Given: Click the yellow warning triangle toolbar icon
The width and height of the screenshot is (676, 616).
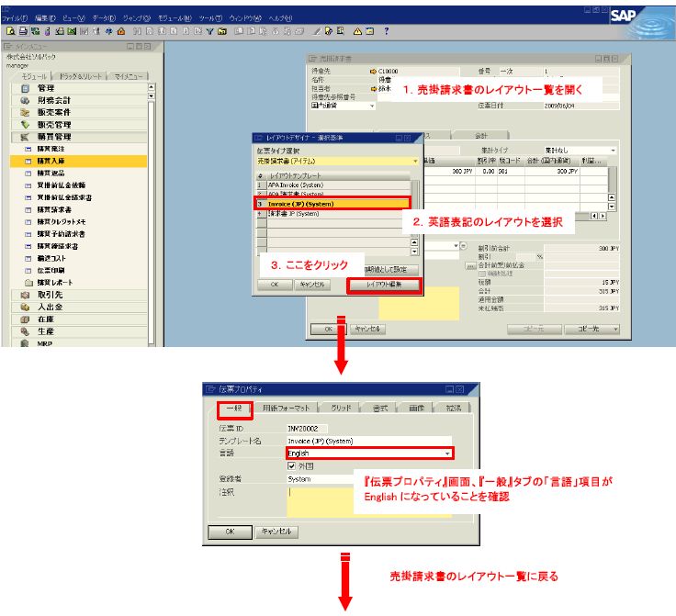Looking at the screenshot, I should [357, 31].
